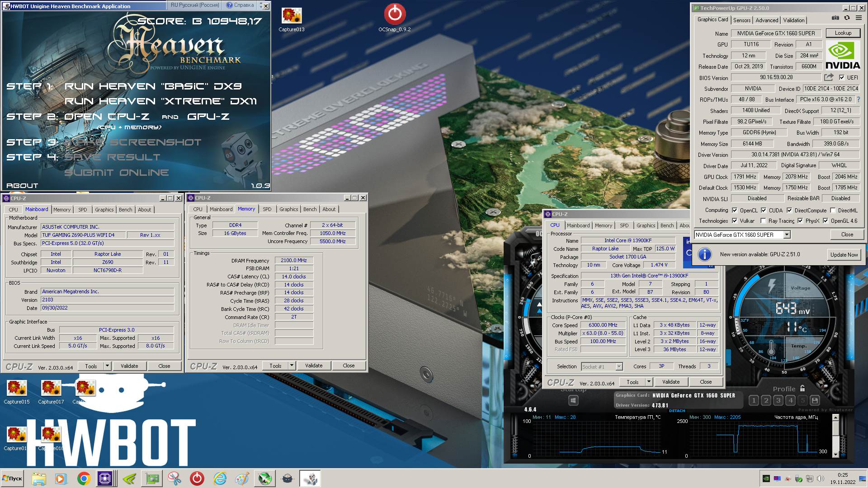
Task: Switch to the Sensors tab in GPU-Z
Action: [742, 20]
